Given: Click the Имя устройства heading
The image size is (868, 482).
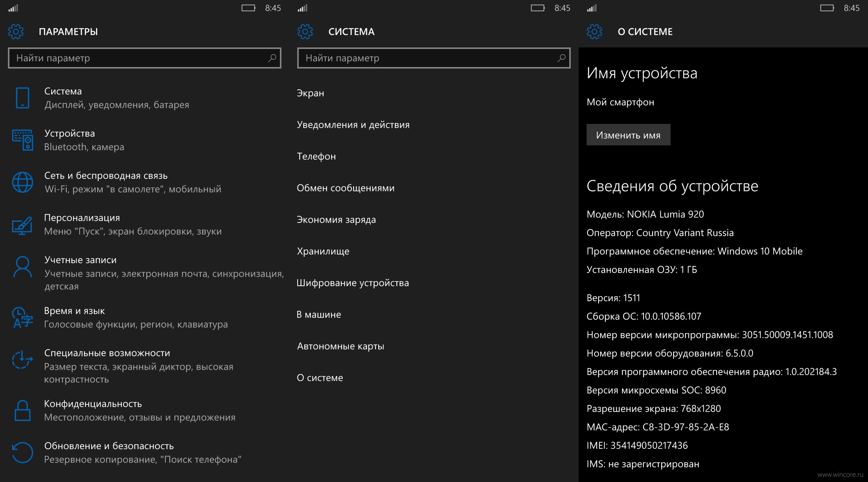Looking at the screenshot, I should pos(642,73).
